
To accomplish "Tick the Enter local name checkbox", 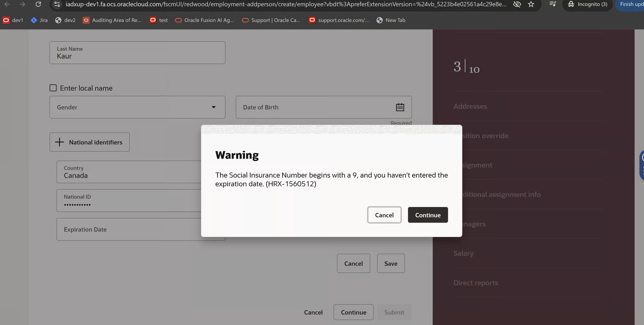I will coord(53,88).
